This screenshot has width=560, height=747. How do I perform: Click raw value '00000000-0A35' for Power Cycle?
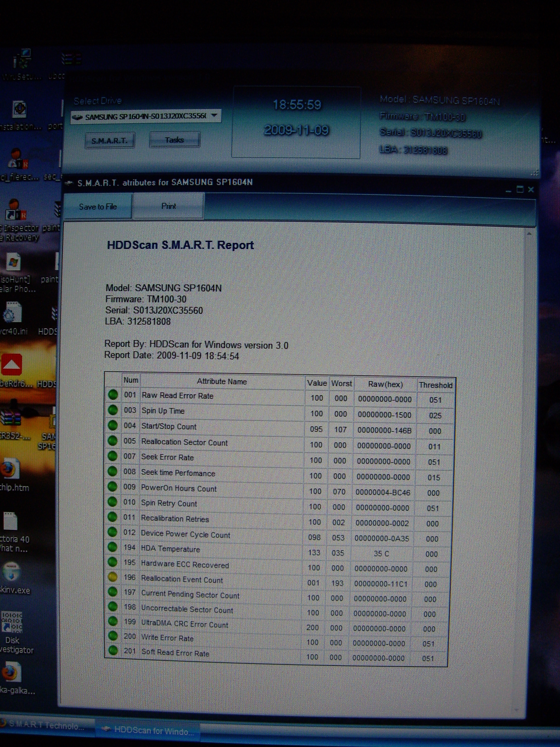[x=382, y=538]
